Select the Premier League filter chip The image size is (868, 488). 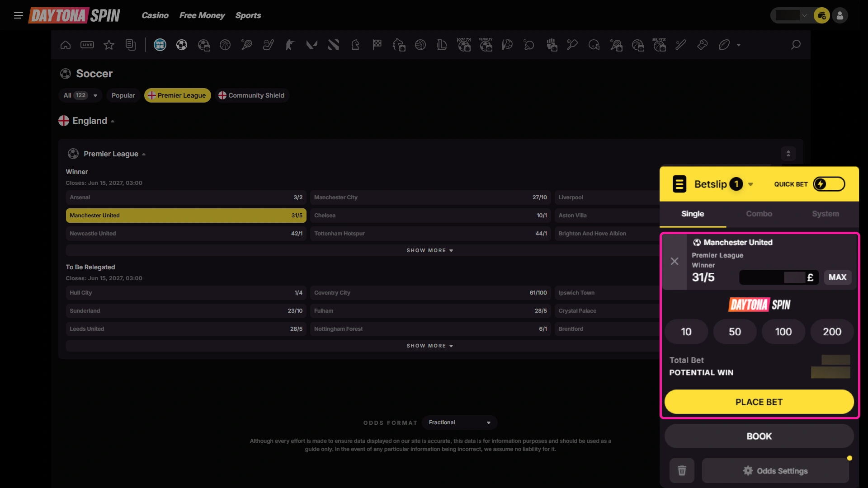coord(177,95)
